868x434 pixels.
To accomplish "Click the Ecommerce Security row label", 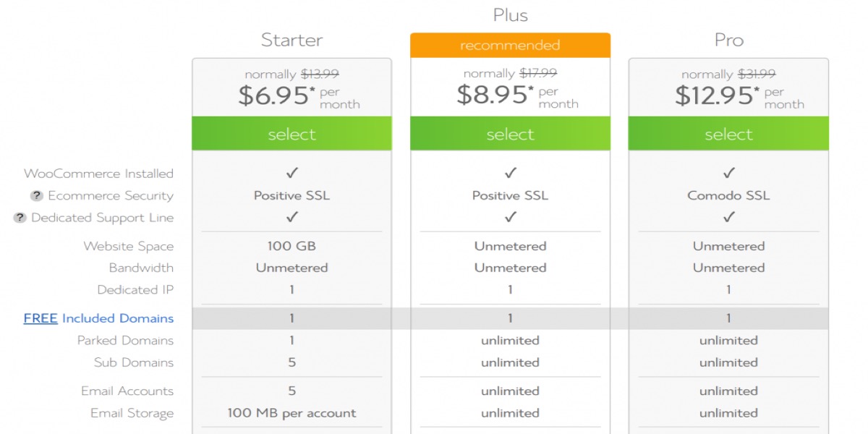I will click(111, 196).
